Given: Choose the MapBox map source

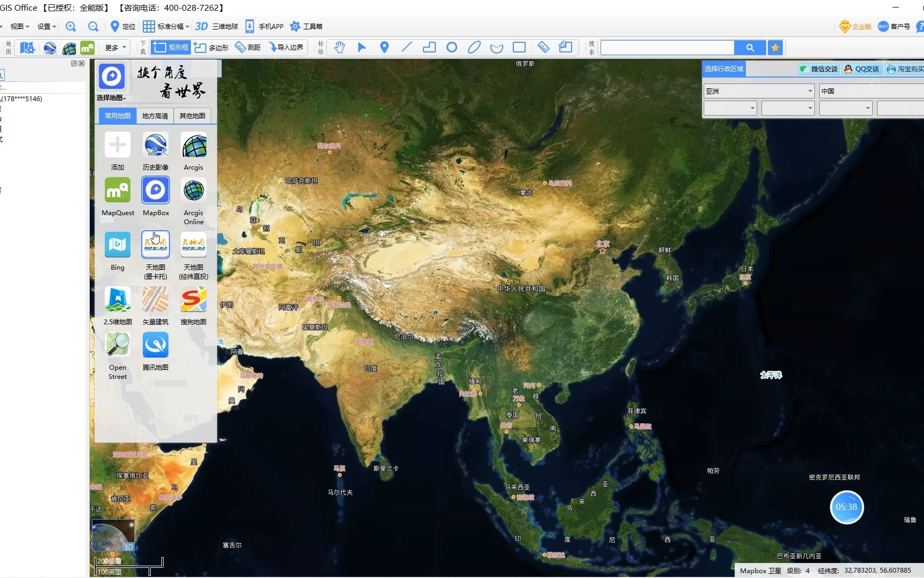Looking at the screenshot, I should click(156, 196).
